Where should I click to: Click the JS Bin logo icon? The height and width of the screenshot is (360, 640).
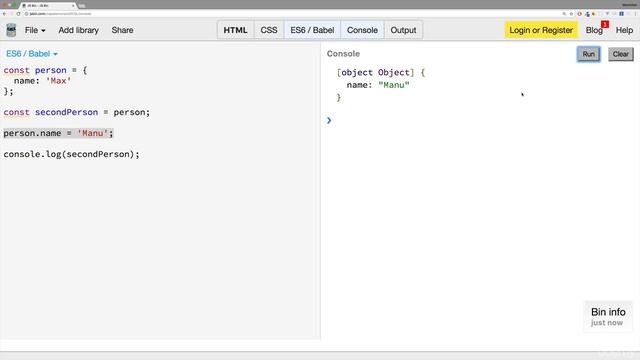[11, 30]
